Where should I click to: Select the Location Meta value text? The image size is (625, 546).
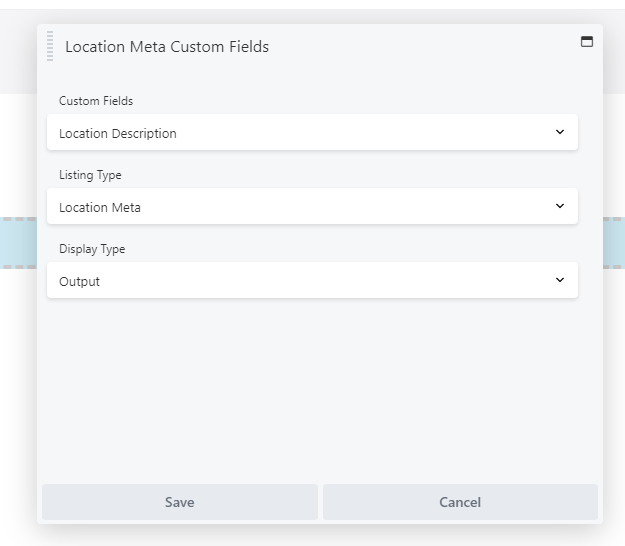(100, 207)
